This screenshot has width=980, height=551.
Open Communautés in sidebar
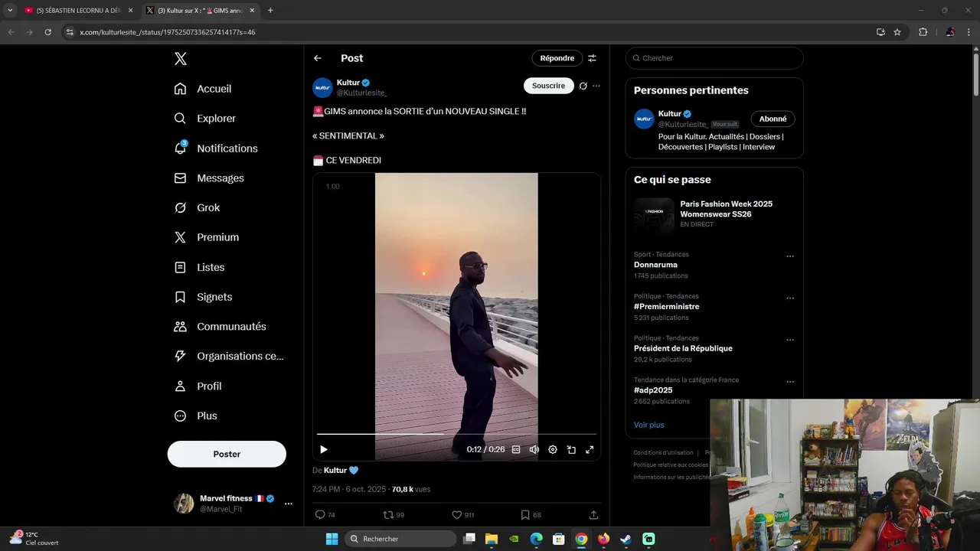point(220,327)
